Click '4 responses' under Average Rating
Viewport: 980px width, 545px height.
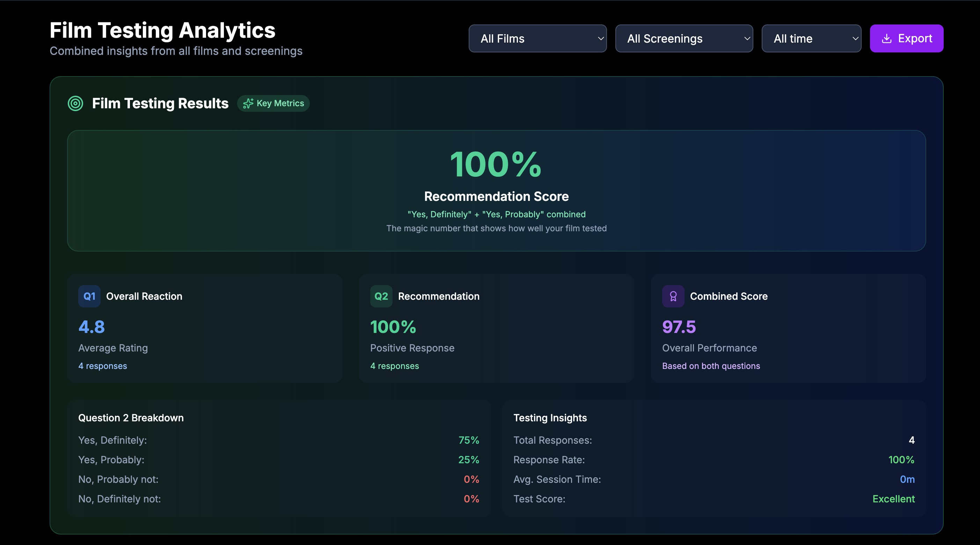click(x=103, y=366)
